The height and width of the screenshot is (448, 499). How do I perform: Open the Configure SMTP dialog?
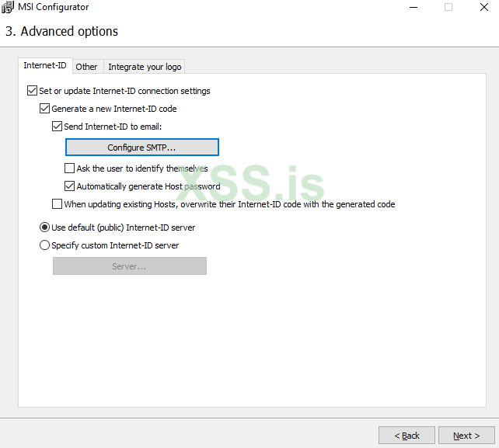point(142,148)
